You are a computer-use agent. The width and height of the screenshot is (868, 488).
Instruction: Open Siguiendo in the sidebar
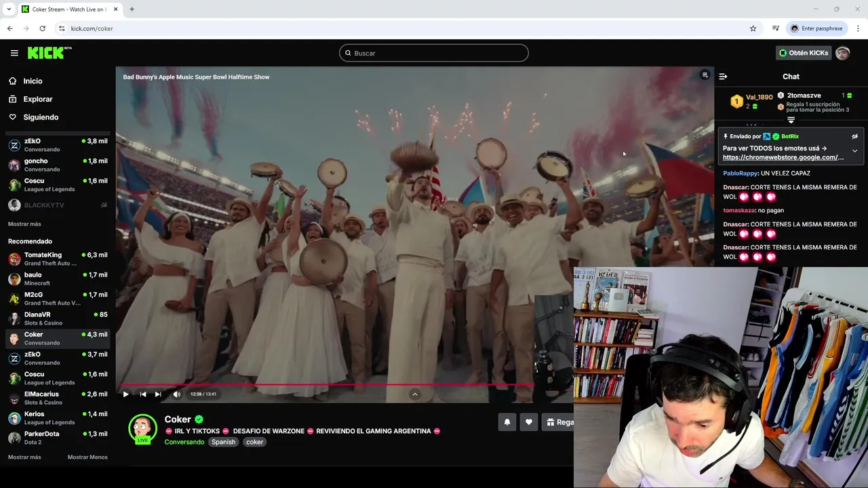click(x=41, y=117)
